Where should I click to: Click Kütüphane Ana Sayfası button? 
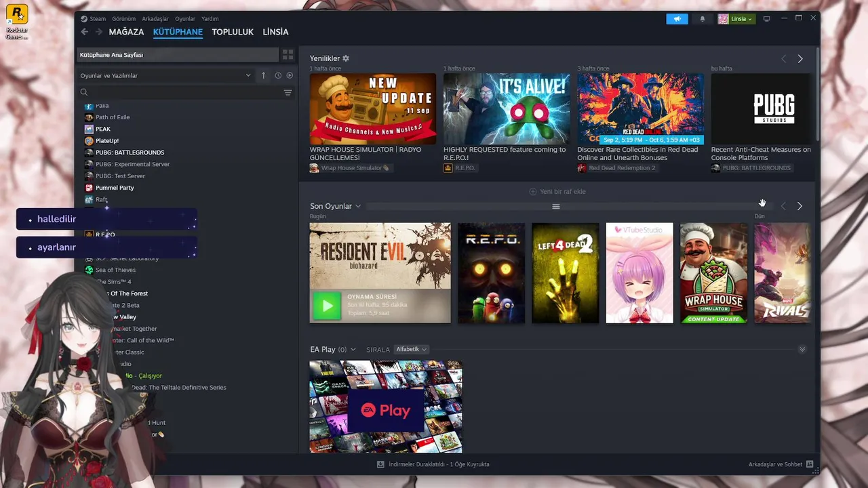[178, 55]
